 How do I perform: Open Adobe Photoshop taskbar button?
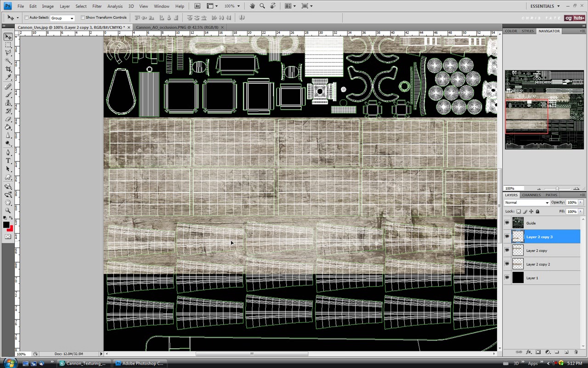tap(140, 363)
